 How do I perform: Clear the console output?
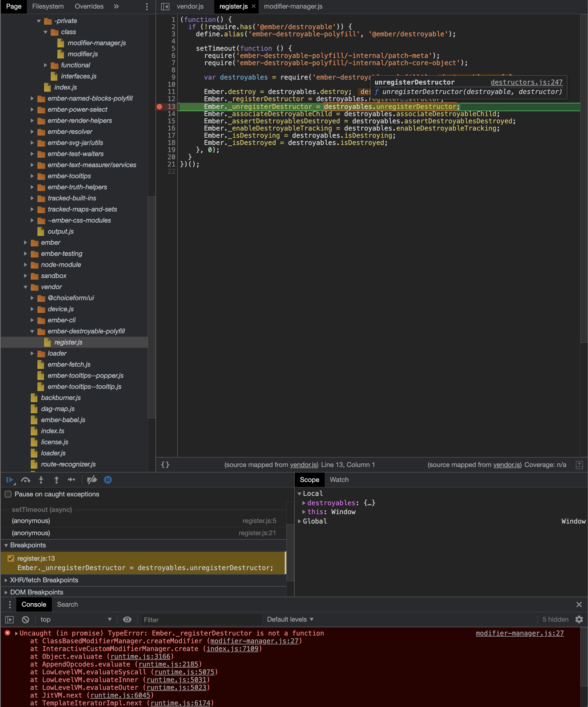point(25,619)
